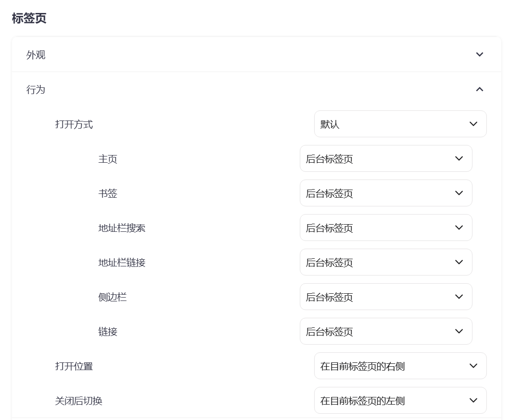Open the 打开方式 dropdown showing 默认
Viewport: 519px width, 420px height.
(x=400, y=124)
